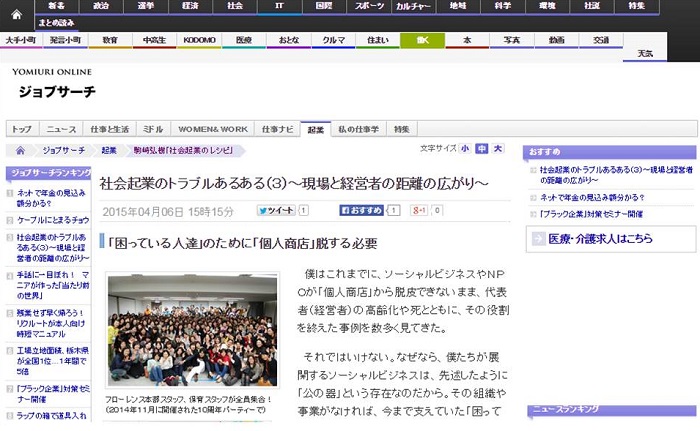Open the 選挙 section
This screenshot has width=700, height=431.
pyautogui.click(x=146, y=6)
